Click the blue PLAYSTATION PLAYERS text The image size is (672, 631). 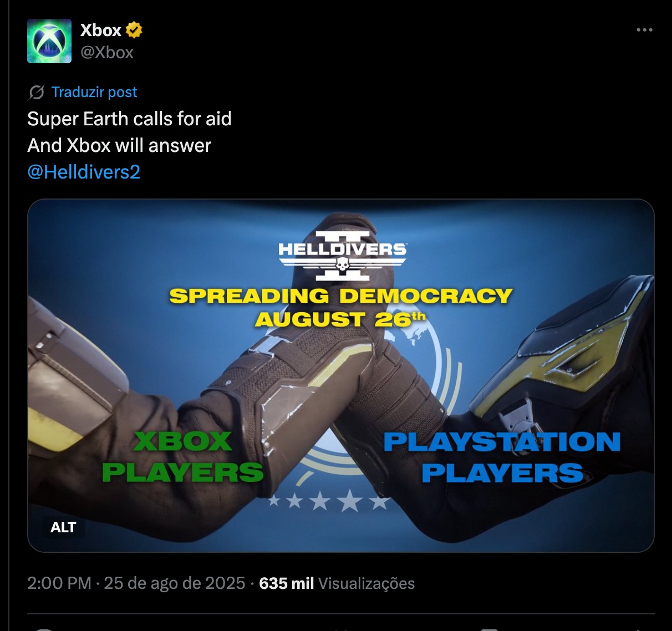[x=502, y=457]
